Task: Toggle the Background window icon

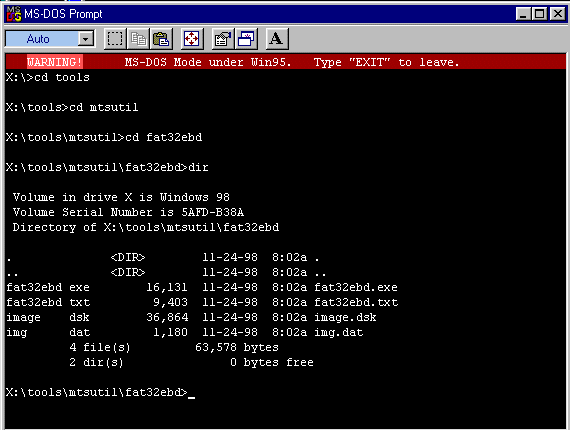Action: point(246,39)
